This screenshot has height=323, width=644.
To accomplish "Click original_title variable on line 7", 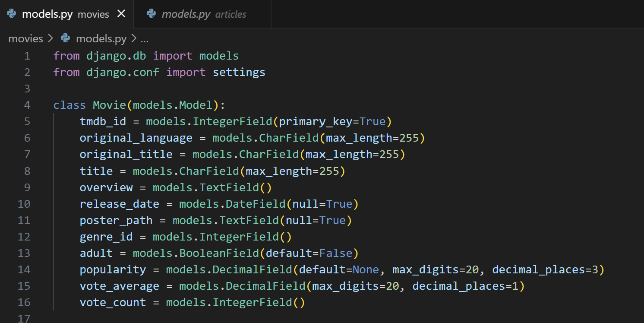I will [126, 155].
